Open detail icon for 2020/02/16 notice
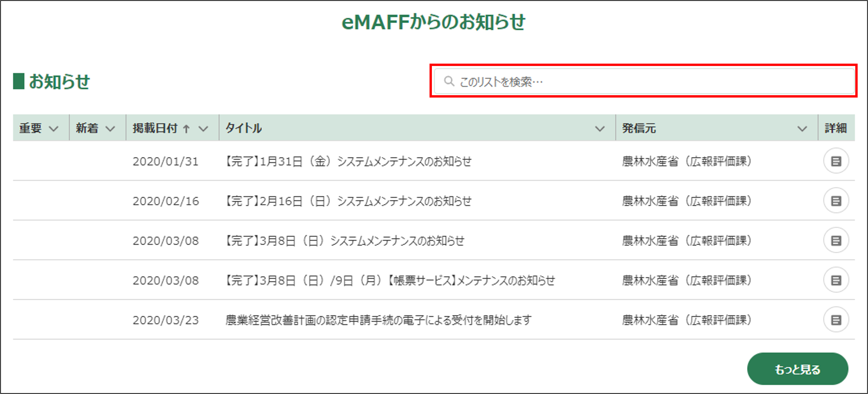 (x=836, y=201)
